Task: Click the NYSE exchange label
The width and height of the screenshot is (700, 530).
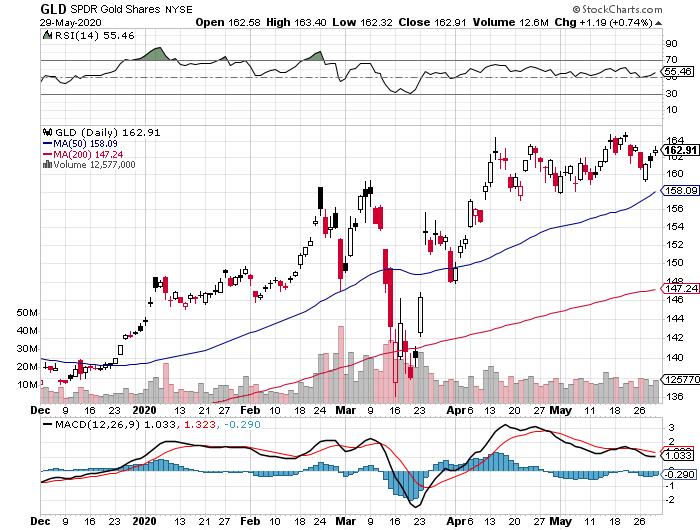Action: pos(179,9)
